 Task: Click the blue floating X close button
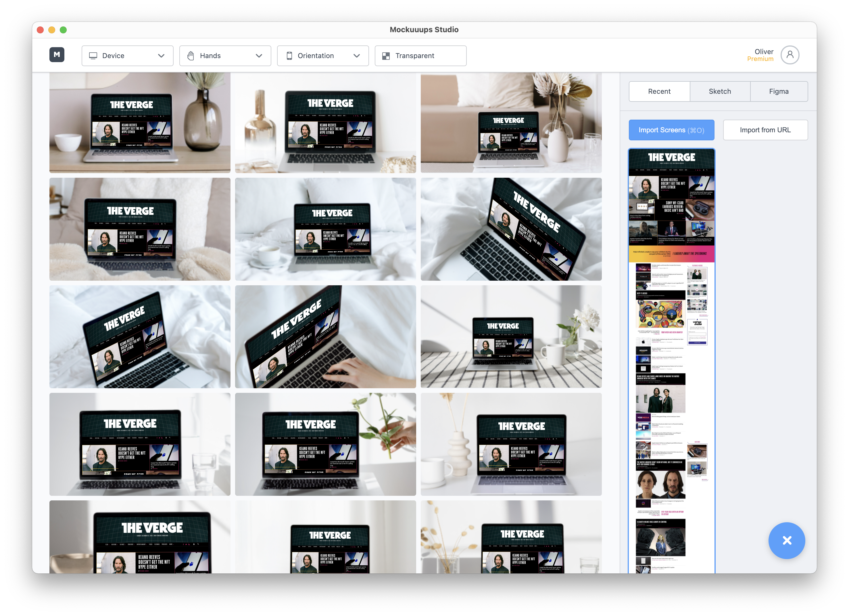pos(786,540)
